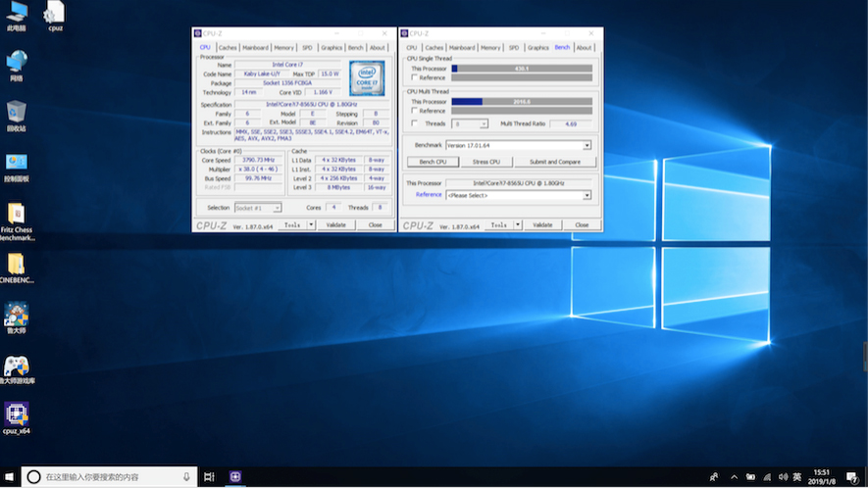The width and height of the screenshot is (868, 488).
Task: Click the Intel Core i7 logo badge
Action: 367,78
